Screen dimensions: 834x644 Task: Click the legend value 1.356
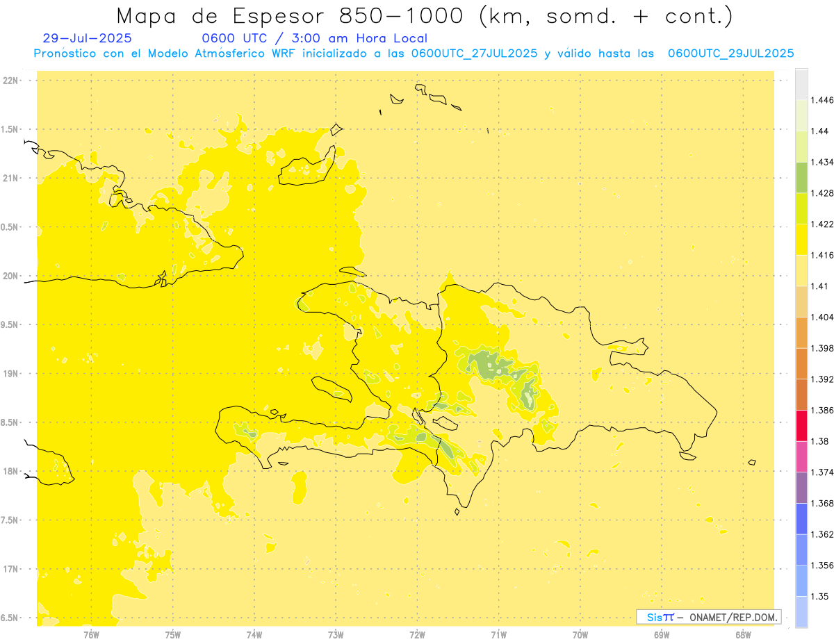click(822, 565)
